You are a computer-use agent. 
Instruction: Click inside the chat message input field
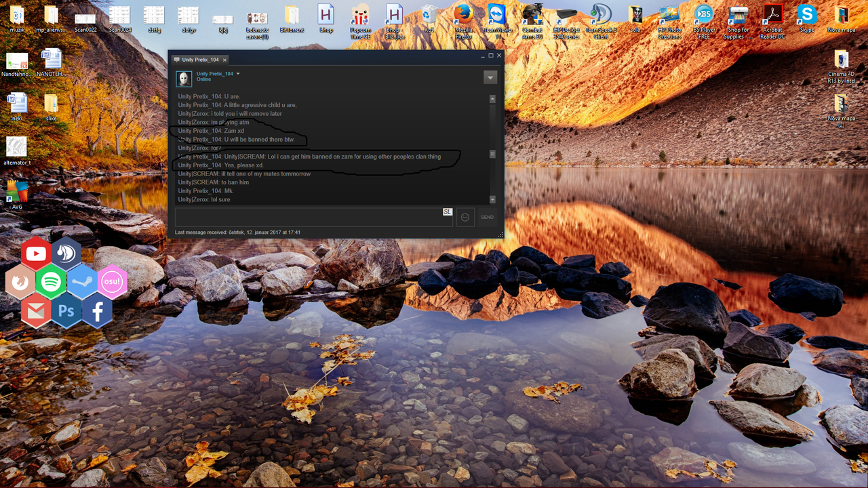pos(309,218)
